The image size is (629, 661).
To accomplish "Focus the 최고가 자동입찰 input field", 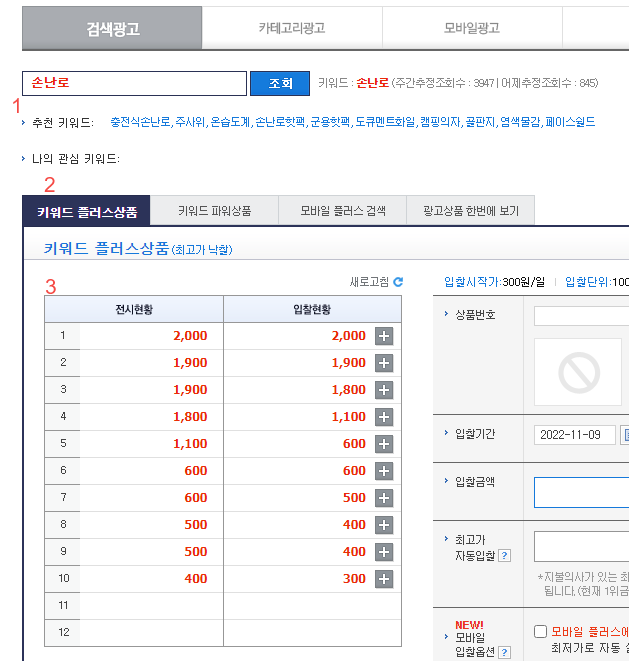I will [x=581, y=546].
